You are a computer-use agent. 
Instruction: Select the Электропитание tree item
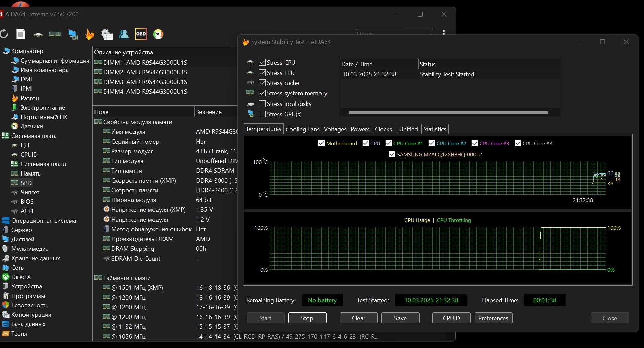[x=38, y=108]
